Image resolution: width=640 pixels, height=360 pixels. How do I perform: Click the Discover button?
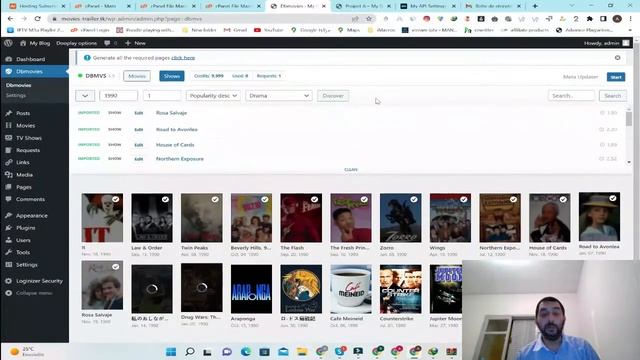coord(333,96)
